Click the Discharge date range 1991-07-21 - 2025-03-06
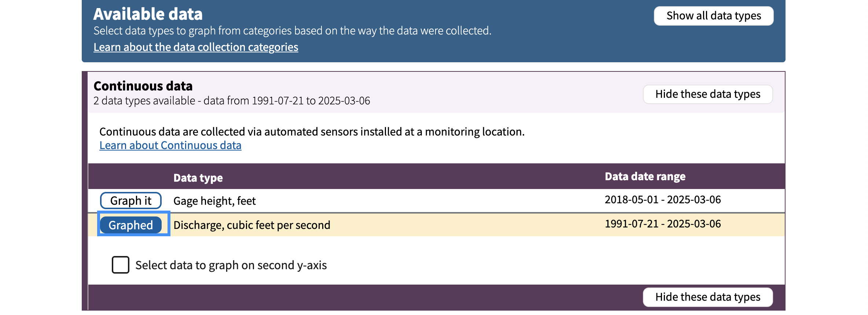 [x=662, y=224]
